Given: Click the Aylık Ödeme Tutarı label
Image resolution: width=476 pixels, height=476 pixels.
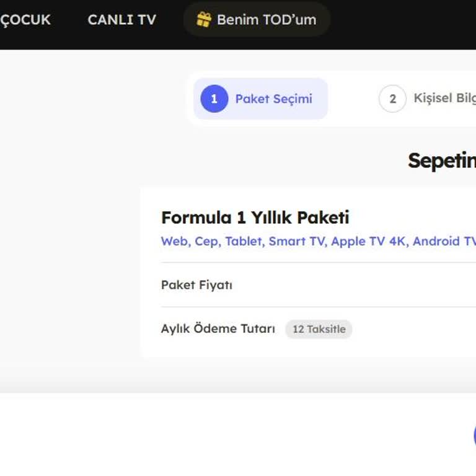Looking at the screenshot, I should 218,328.
